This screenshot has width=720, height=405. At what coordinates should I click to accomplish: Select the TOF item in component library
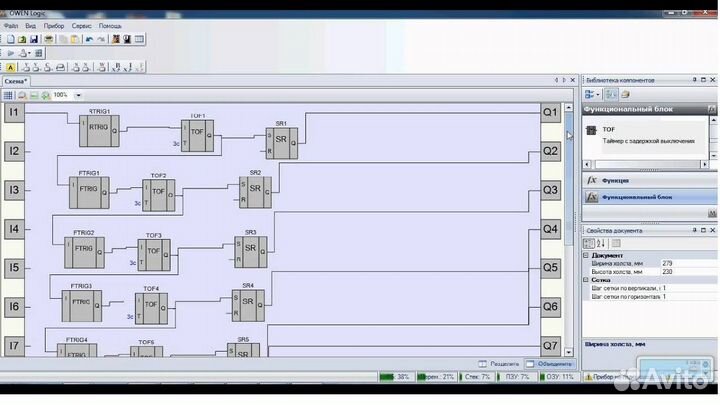click(x=645, y=135)
